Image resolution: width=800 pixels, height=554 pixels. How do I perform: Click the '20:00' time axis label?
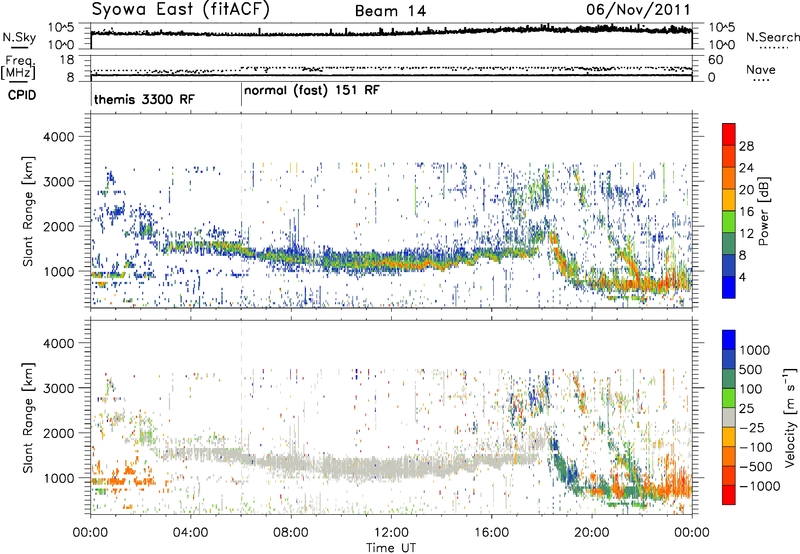591,532
